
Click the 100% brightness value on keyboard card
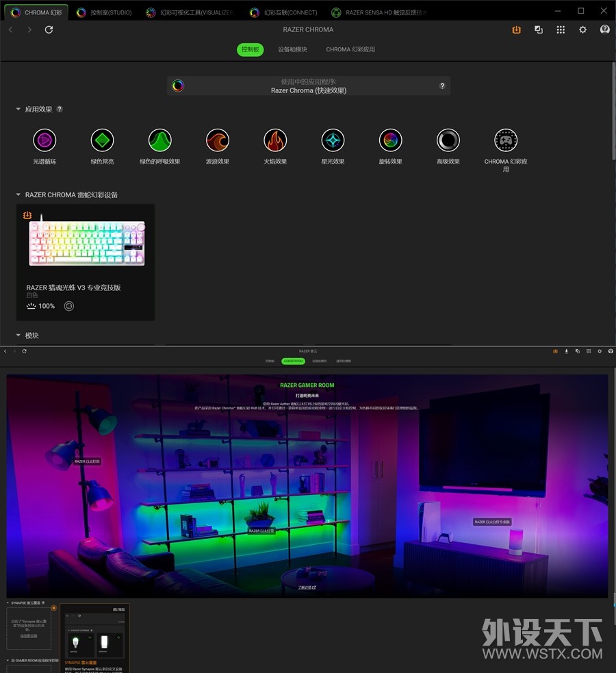point(47,306)
